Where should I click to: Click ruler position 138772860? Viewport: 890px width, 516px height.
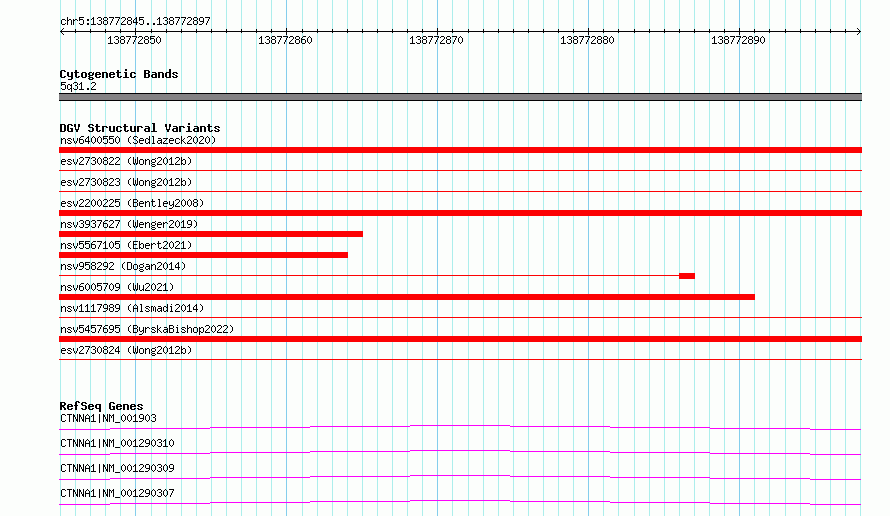click(286, 40)
